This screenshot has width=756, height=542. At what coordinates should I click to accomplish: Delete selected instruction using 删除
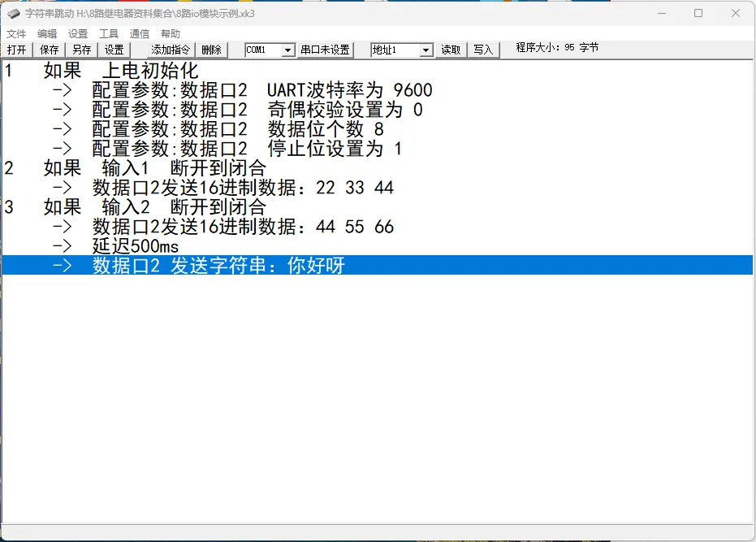[212, 50]
